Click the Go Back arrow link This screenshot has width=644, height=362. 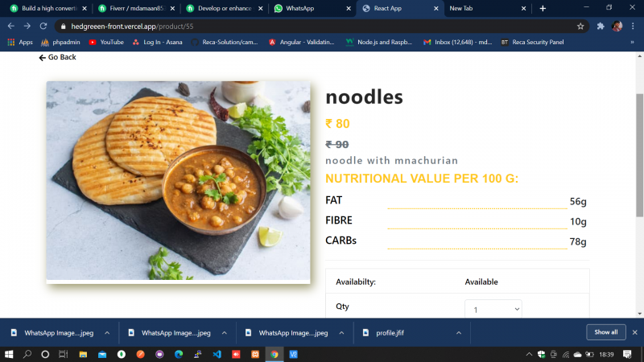tap(57, 57)
